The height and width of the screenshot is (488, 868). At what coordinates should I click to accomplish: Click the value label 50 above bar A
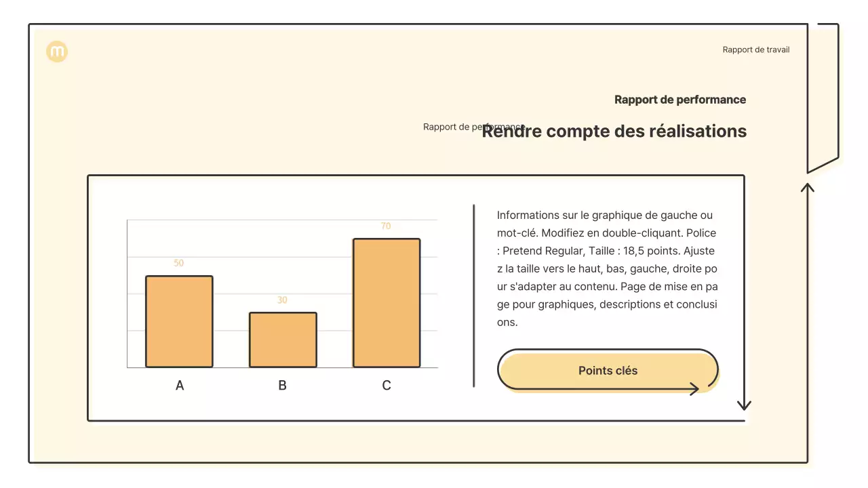pyautogui.click(x=179, y=263)
